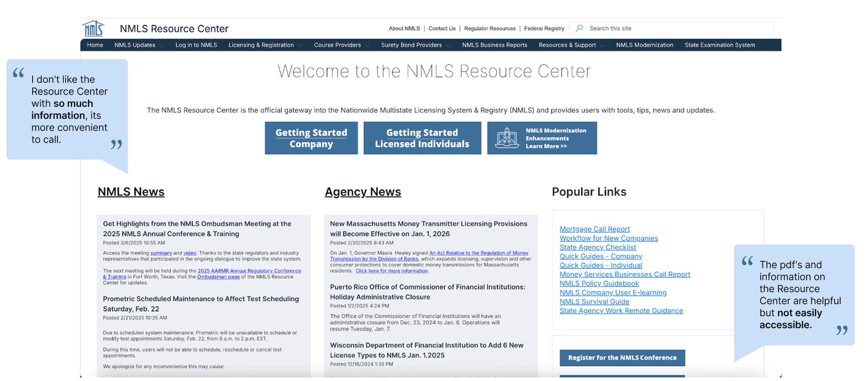Click the Contact Us link

coord(442,28)
